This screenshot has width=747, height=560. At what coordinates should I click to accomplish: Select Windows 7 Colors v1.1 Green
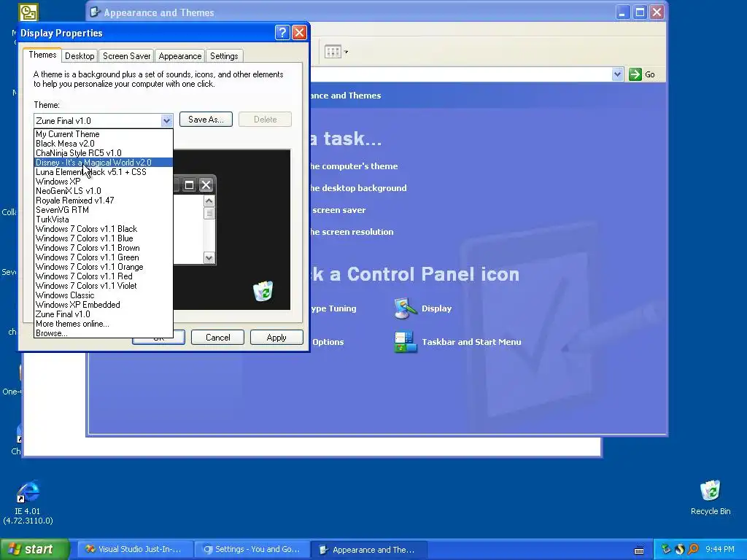(104, 257)
